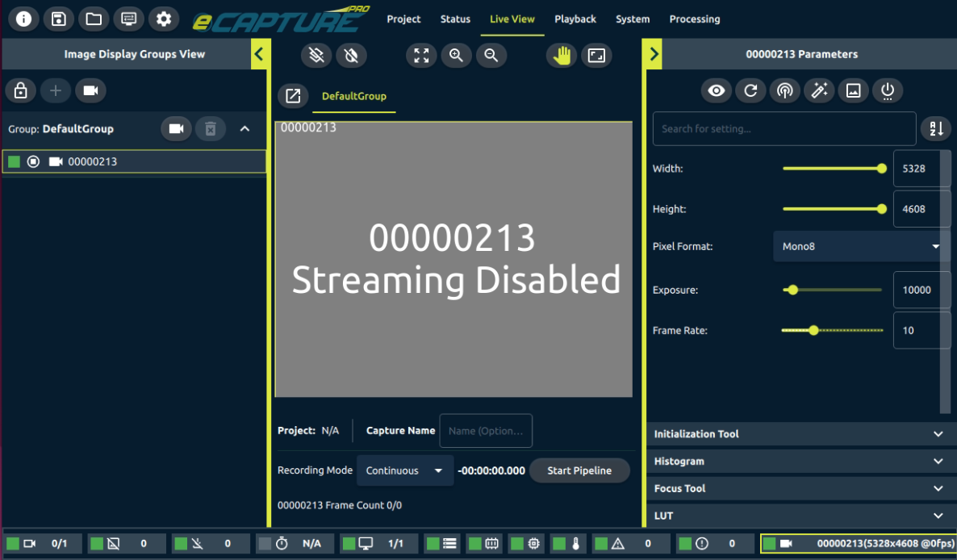Click the Frame Rate slider
The width and height of the screenshot is (957, 560).
(x=833, y=331)
